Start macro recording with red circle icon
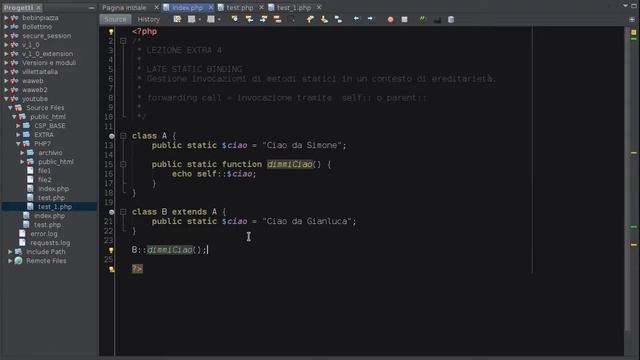The height and width of the screenshot is (360, 640). pos(390,19)
